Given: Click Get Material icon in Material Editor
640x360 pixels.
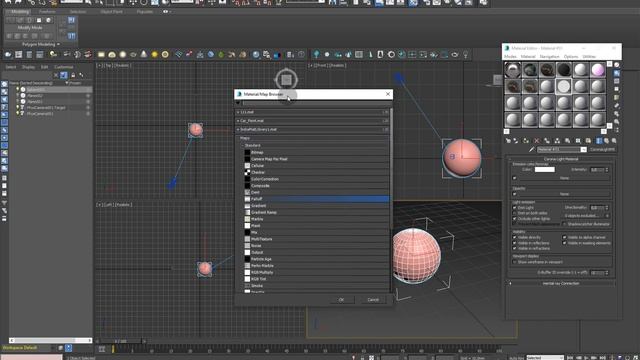Looking at the screenshot, I should click(x=508, y=141).
